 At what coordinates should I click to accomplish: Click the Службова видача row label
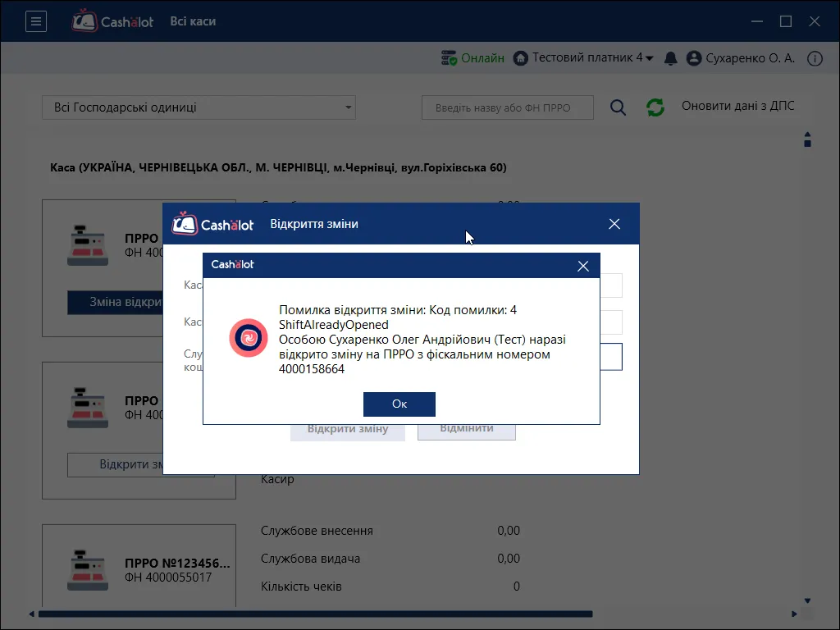pos(310,559)
